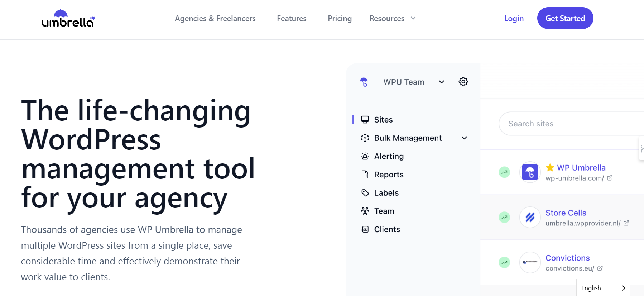Click the Convictions site logo thumbnail
The height and width of the screenshot is (296, 644).
pyautogui.click(x=530, y=262)
